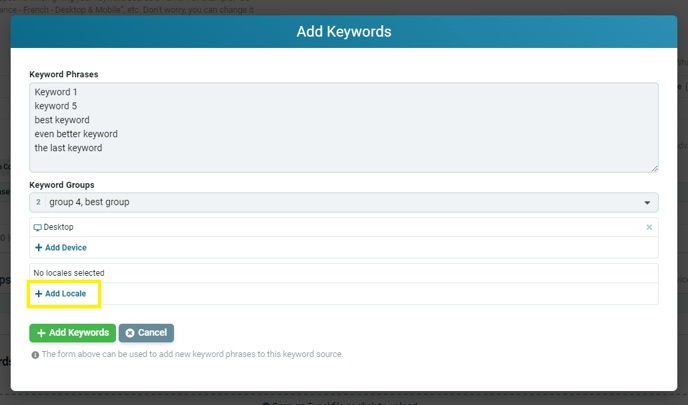Click the resize handle of the Keyword Phrases box

tap(654, 168)
